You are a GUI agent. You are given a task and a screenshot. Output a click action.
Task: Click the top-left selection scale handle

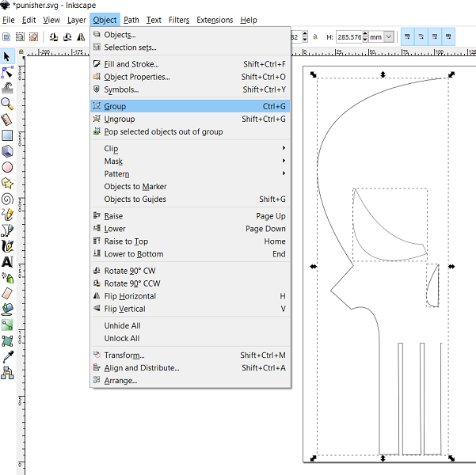(x=314, y=74)
